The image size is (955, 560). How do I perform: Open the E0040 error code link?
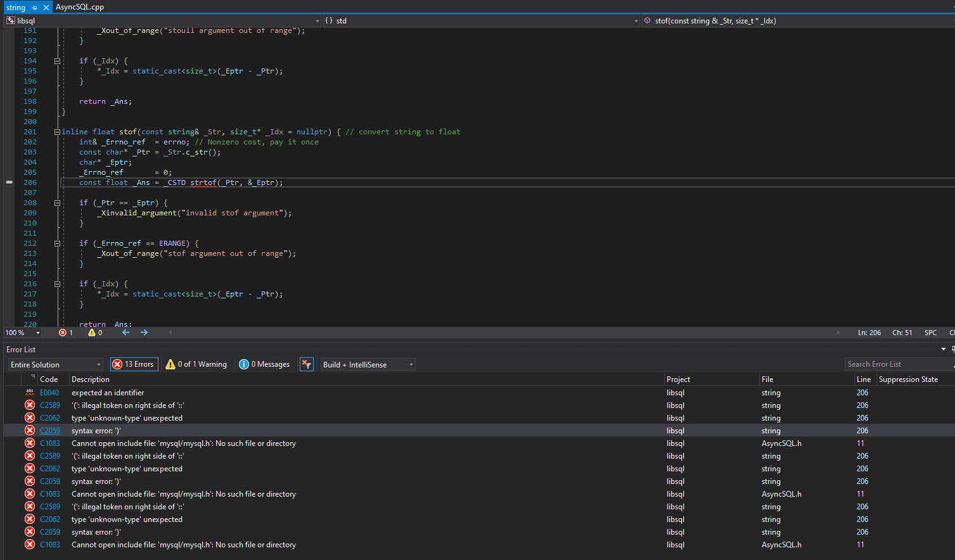coord(49,393)
